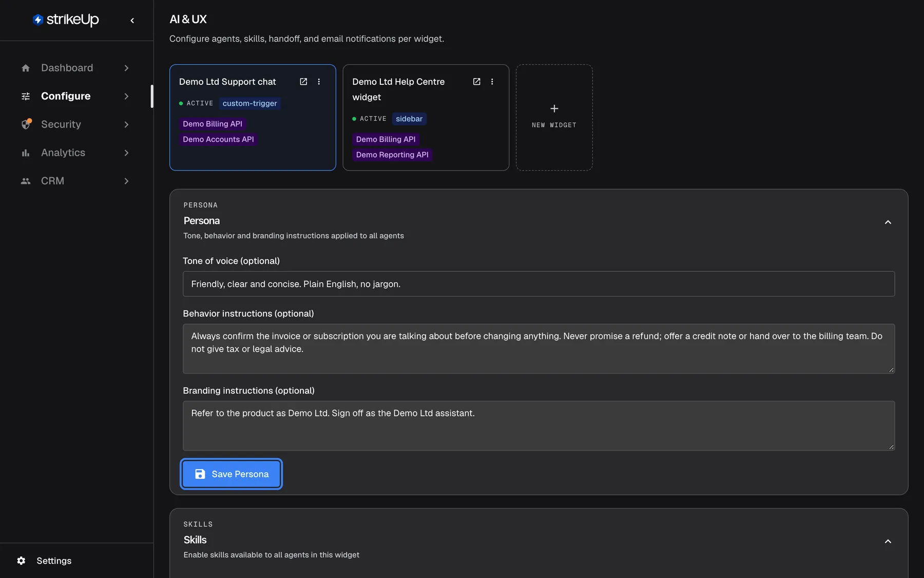Click Demo Reporting API tag
Viewport: 924px width, 578px height.
[392, 155]
